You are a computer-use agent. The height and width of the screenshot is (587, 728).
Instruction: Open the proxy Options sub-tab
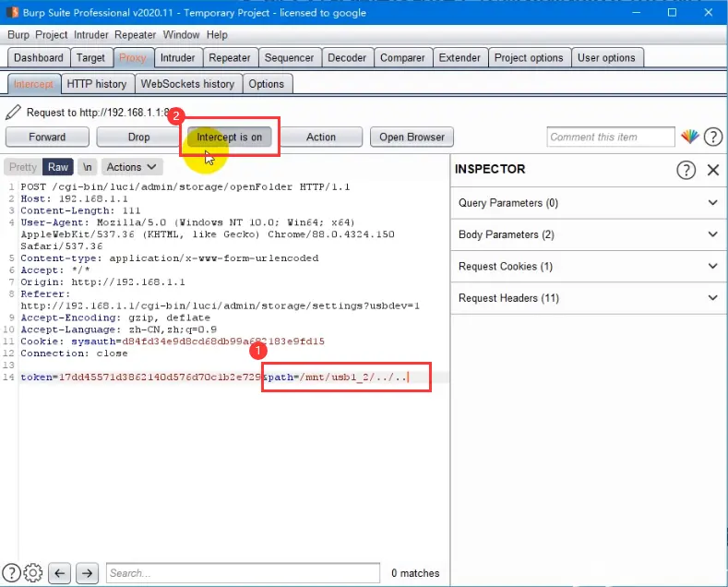pos(266,84)
